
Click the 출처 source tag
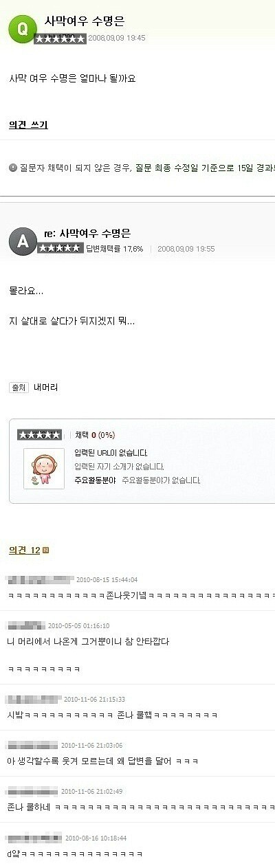19,388
